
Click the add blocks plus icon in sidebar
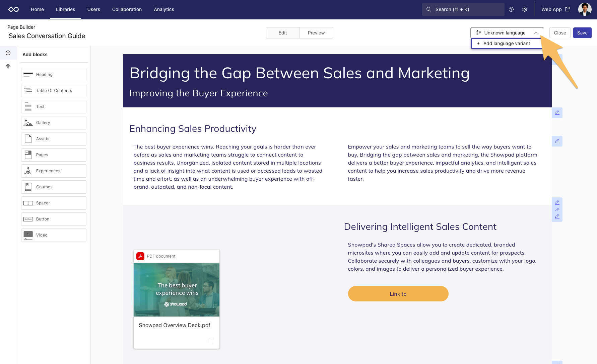pyautogui.click(x=8, y=53)
